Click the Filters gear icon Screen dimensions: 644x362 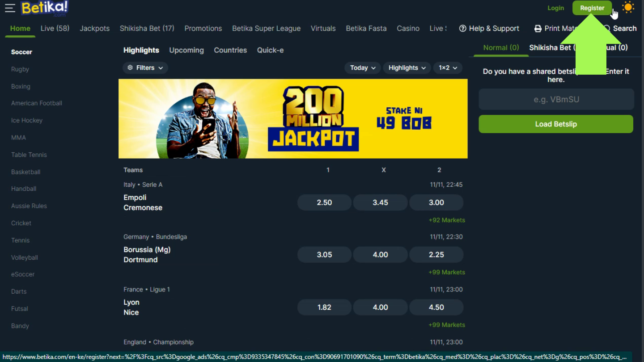click(130, 68)
